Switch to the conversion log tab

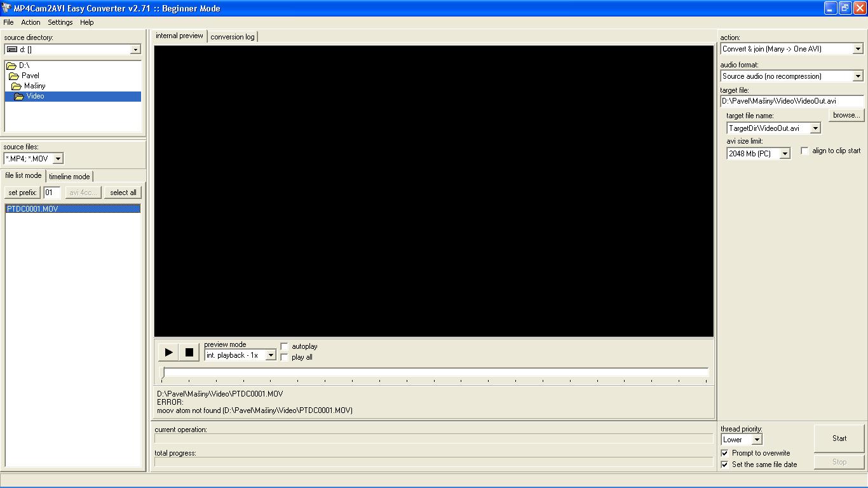click(233, 37)
